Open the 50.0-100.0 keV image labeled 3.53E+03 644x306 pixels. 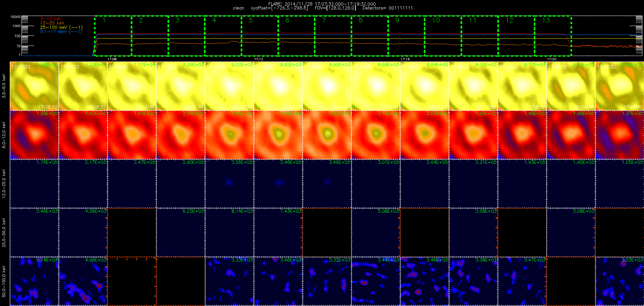coord(620,281)
